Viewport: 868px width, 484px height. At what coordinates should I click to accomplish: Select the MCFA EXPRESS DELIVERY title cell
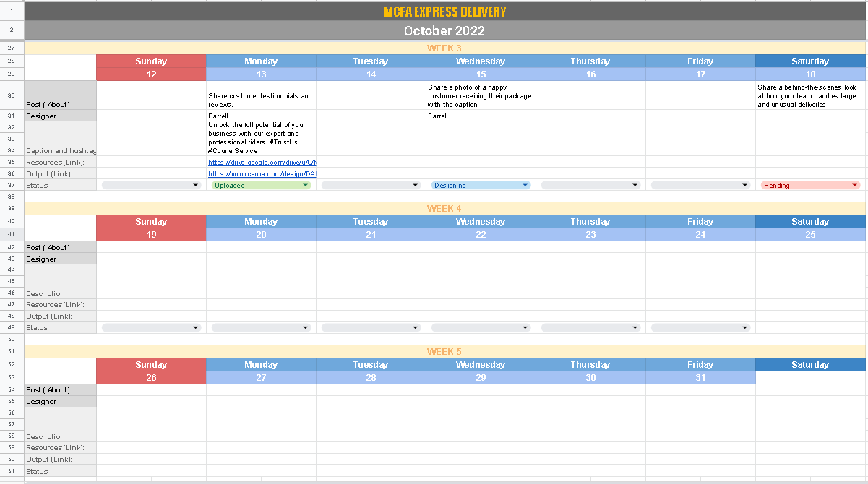click(x=445, y=12)
